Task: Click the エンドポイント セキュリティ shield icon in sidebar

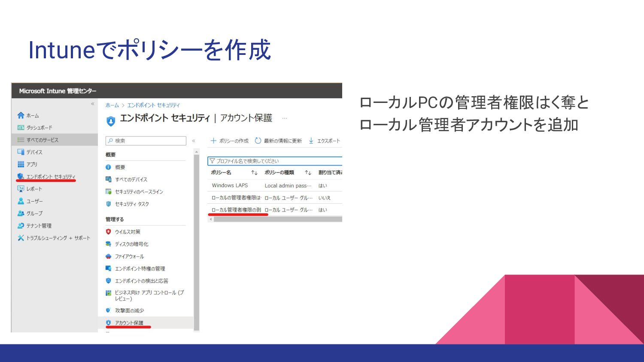Action: (21, 176)
